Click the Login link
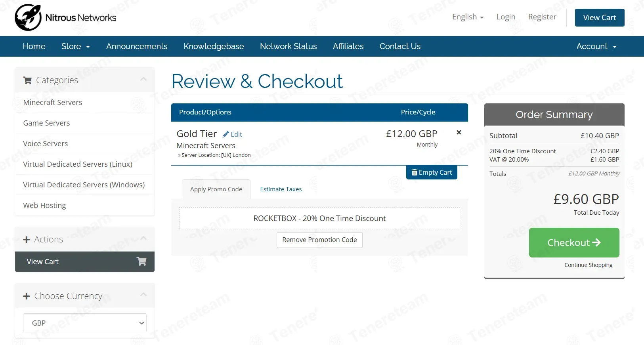 click(506, 17)
